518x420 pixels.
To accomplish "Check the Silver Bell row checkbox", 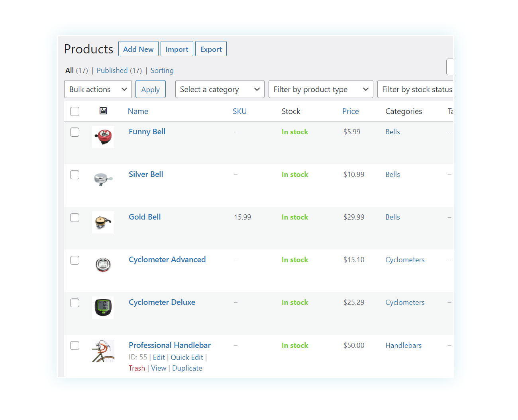I will (x=75, y=175).
